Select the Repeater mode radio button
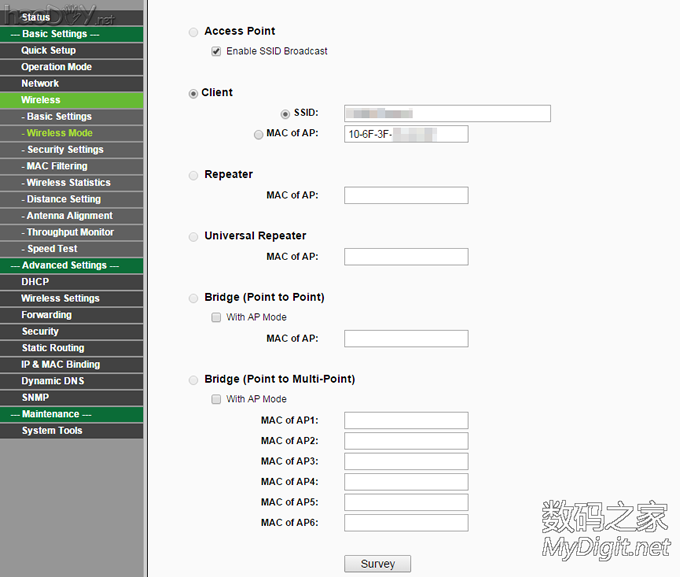Image resolution: width=680 pixels, height=577 pixels. [193, 175]
